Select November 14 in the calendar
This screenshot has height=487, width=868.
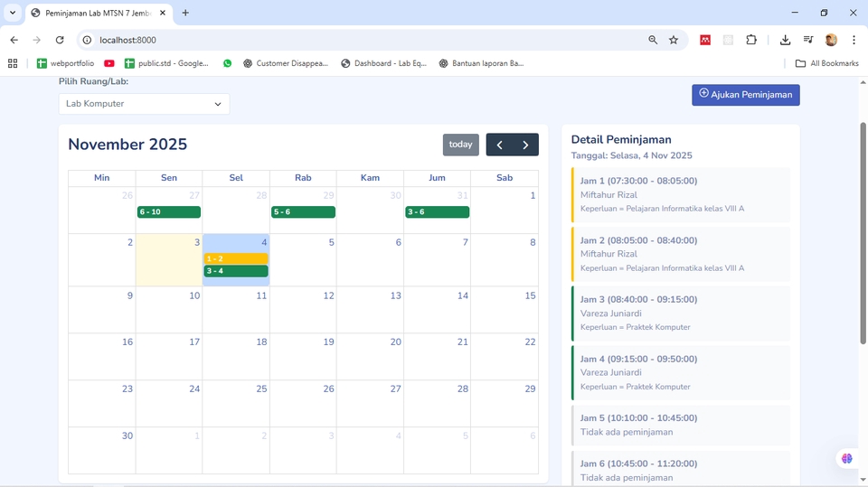[x=438, y=309]
